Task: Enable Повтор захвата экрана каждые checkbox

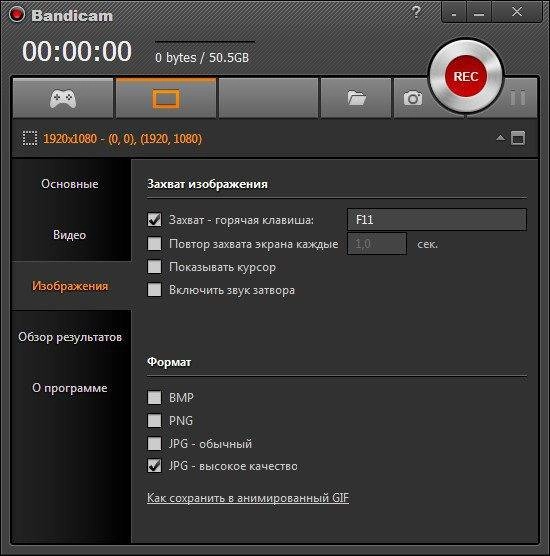Action: click(x=154, y=244)
